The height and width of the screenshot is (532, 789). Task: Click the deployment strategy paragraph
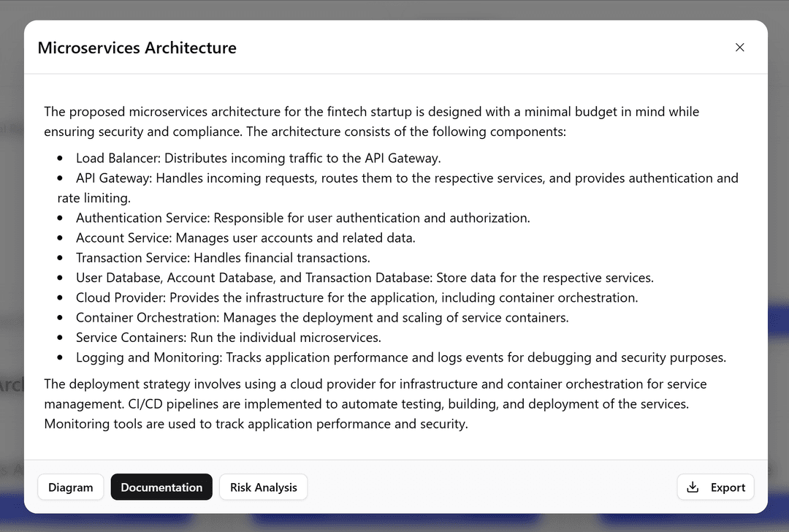pyautogui.click(x=375, y=403)
